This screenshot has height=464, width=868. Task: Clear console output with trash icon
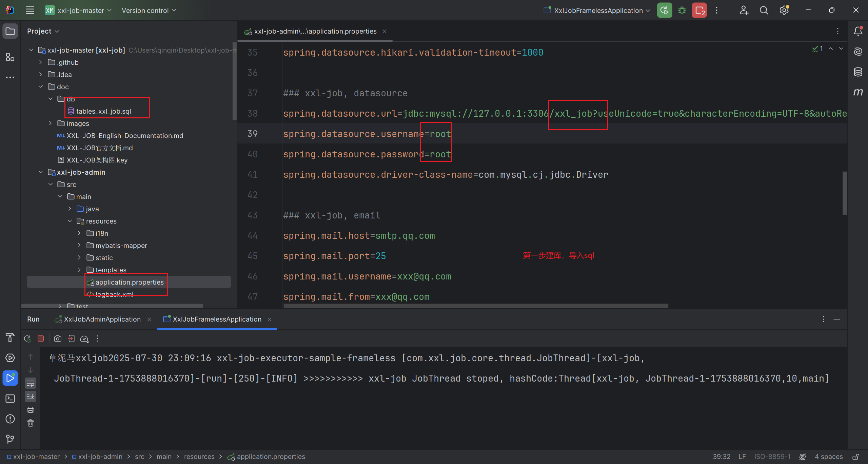click(x=31, y=423)
